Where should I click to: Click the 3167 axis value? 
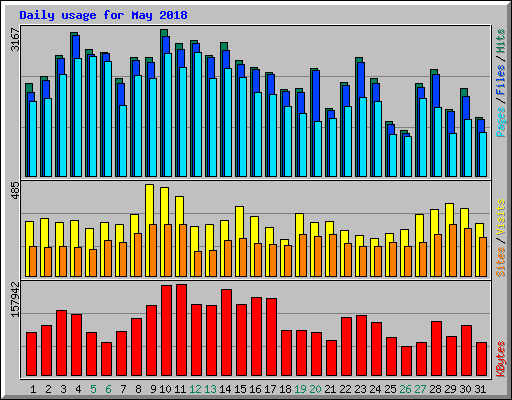16,40
